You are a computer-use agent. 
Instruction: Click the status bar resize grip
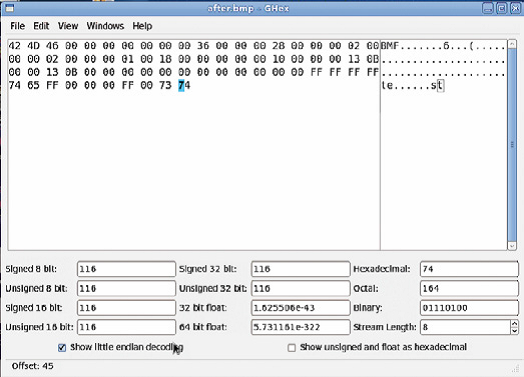515,369
